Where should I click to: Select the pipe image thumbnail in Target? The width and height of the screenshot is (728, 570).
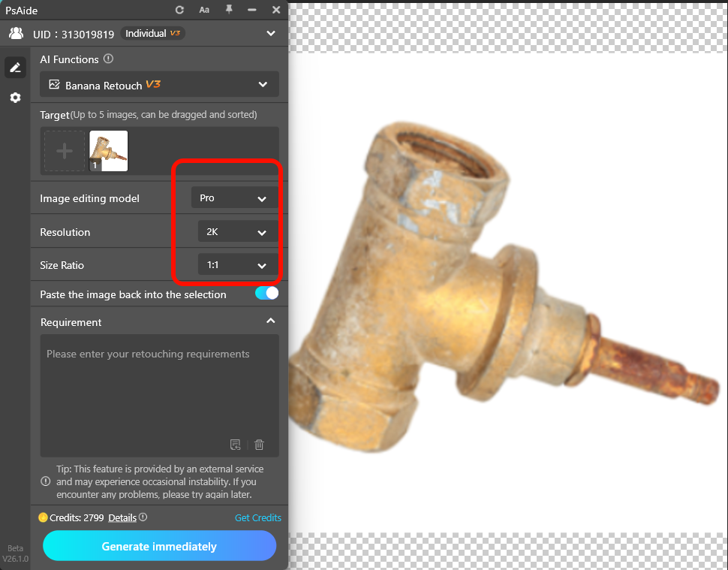point(107,150)
